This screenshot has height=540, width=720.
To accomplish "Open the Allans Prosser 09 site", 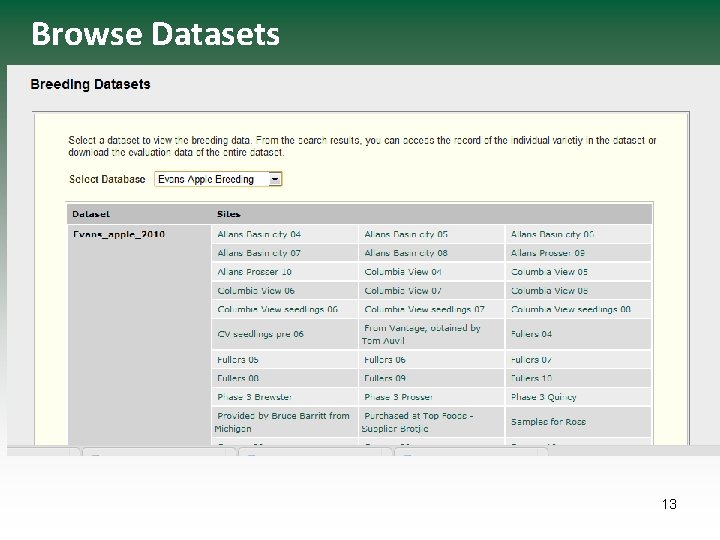I will click(x=548, y=253).
